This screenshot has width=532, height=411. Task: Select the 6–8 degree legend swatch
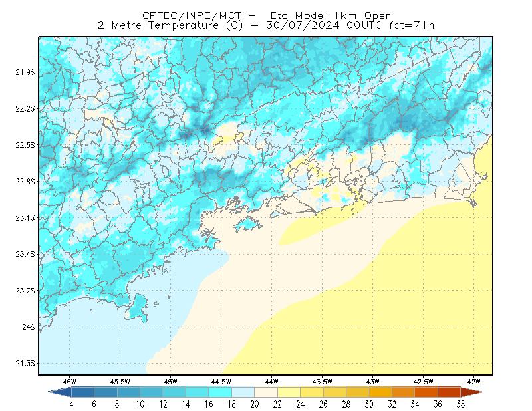coord(106,392)
